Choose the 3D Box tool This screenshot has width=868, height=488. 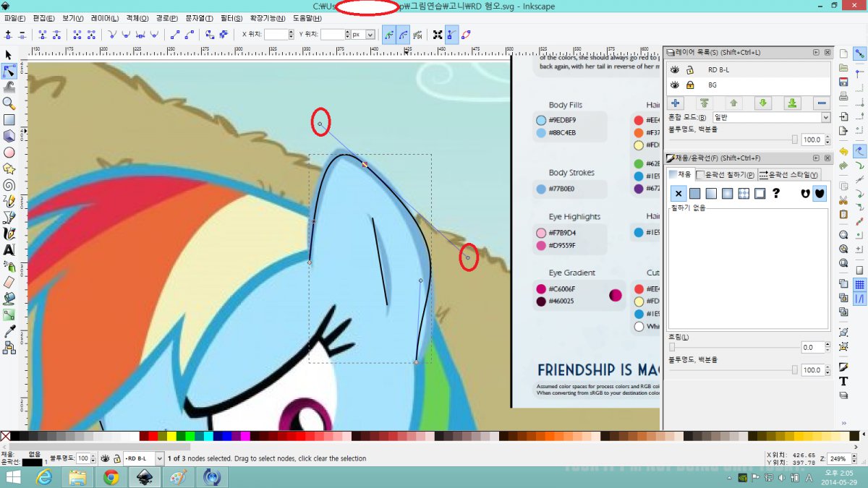tap(9, 136)
